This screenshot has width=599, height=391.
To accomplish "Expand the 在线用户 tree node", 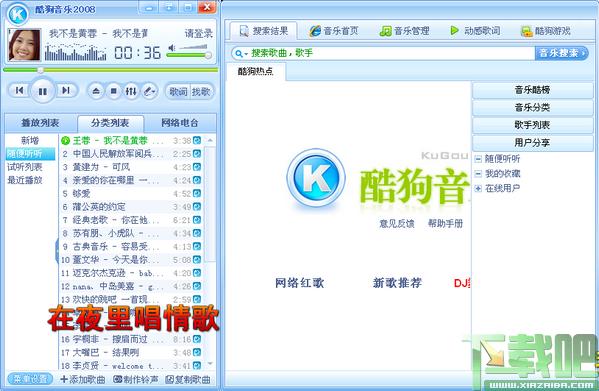I will [478, 188].
